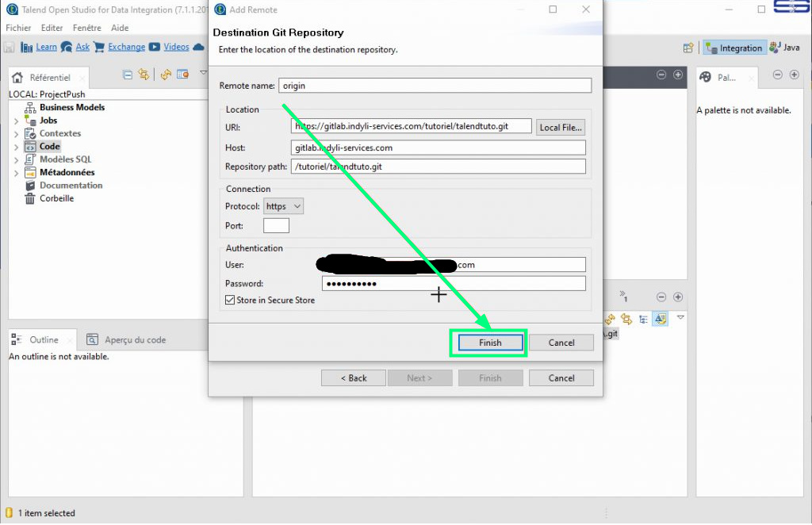Click Cancel in Add Remote dialog
Viewport: 812px width, 525px height.
point(561,343)
